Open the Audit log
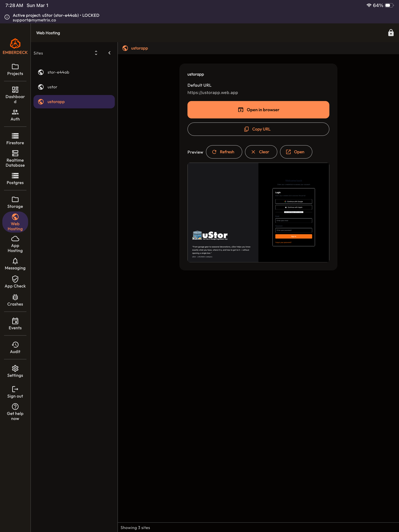 15,348
